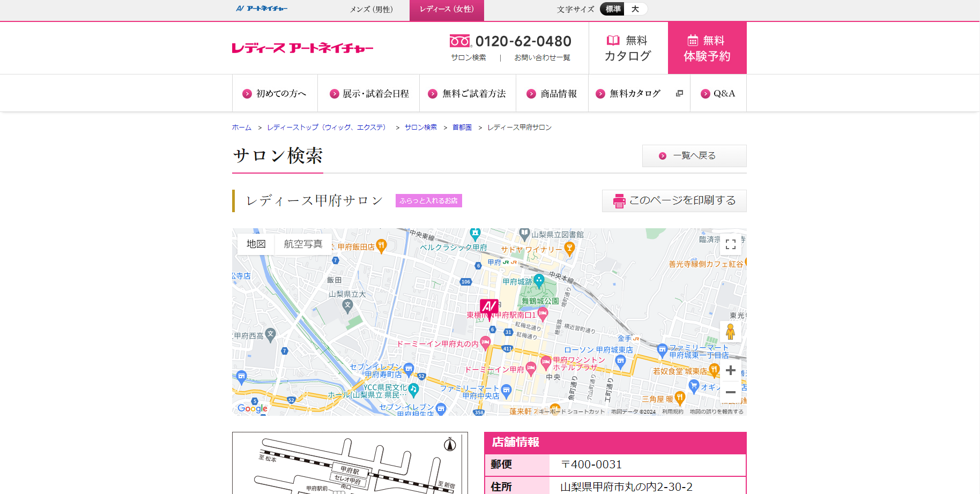Click サドヤ ワイナリー map marker
Image resolution: width=980 pixels, height=494 pixels.
(x=569, y=248)
